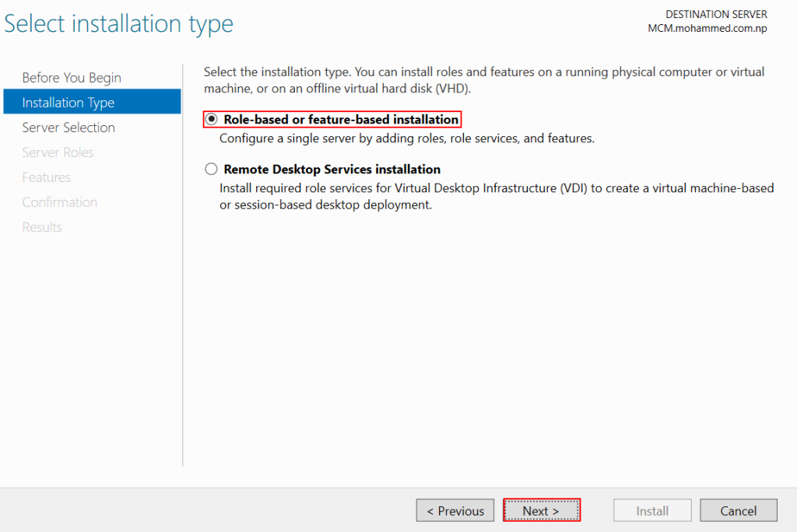Click the Results step in the sidebar
Viewport: 797px width, 532px height.
click(x=42, y=227)
